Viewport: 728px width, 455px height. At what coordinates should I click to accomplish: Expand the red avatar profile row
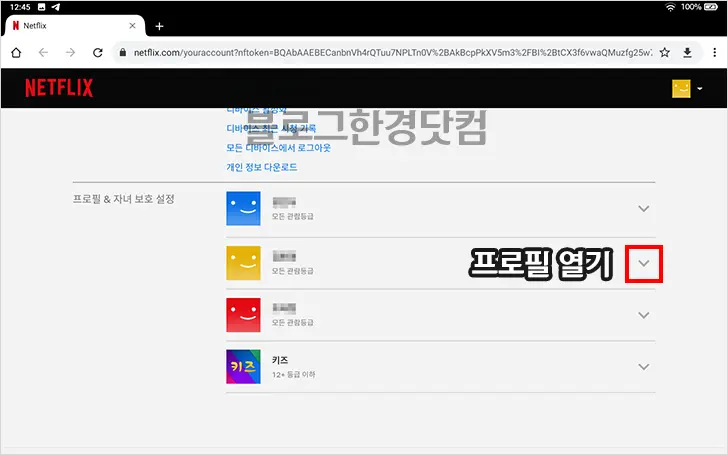coord(644,315)
